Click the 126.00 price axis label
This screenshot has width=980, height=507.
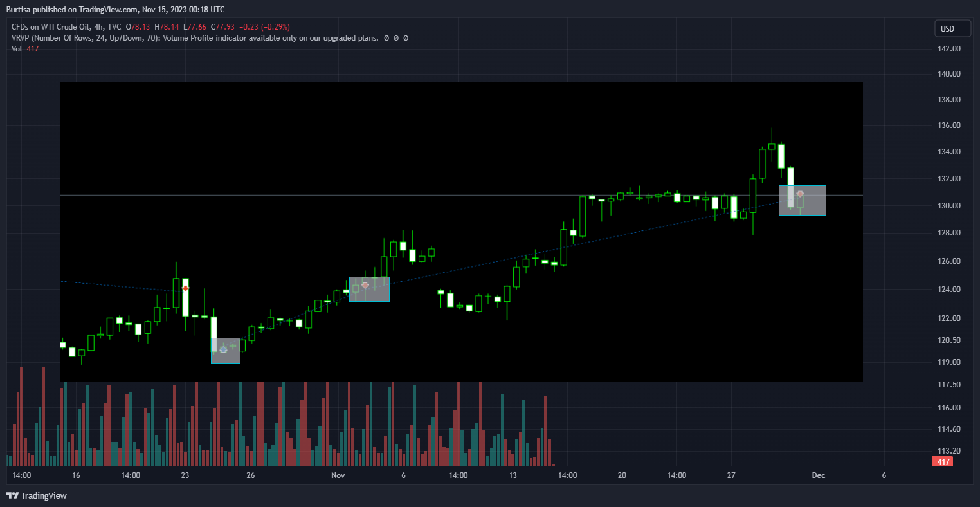click(950, 261)
